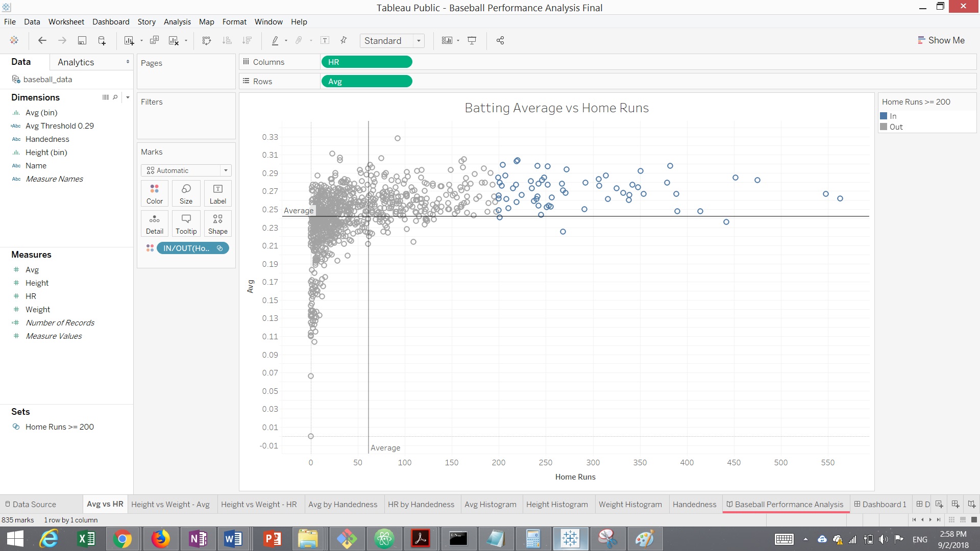Click the gray Out legend swatch
Image resolution: width=980 pixels, height=551 pixels.
(884, 127)
